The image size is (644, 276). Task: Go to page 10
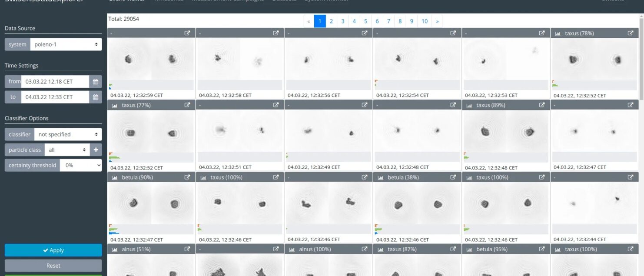(x=425, y=21)
